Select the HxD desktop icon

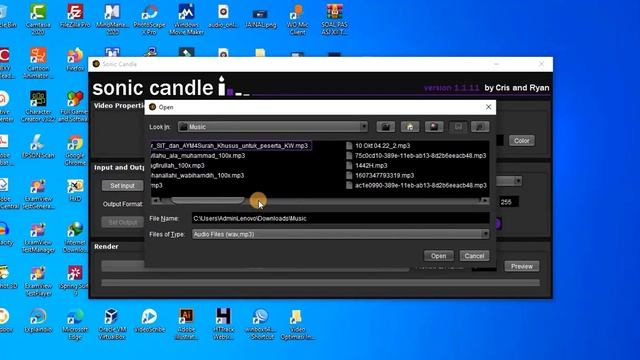coord(75,190)
